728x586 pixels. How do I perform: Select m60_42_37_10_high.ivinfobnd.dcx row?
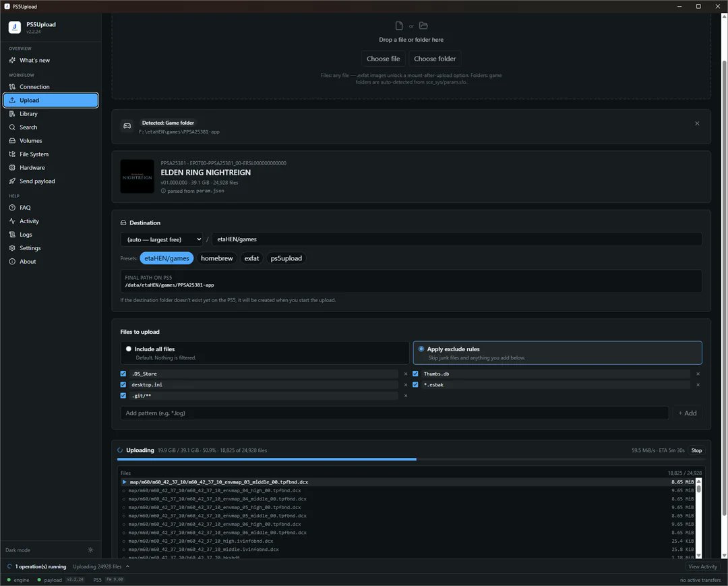click(408, 541)
